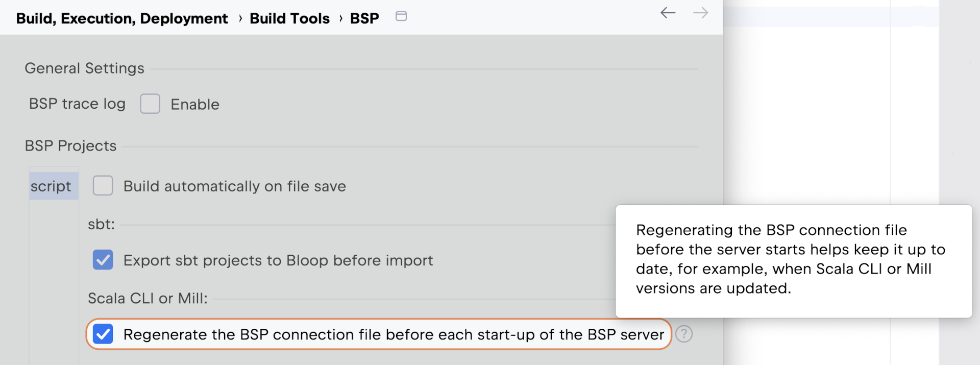Check Build automatically on file save
Screen dimensions: 980x365
point(103,186)
